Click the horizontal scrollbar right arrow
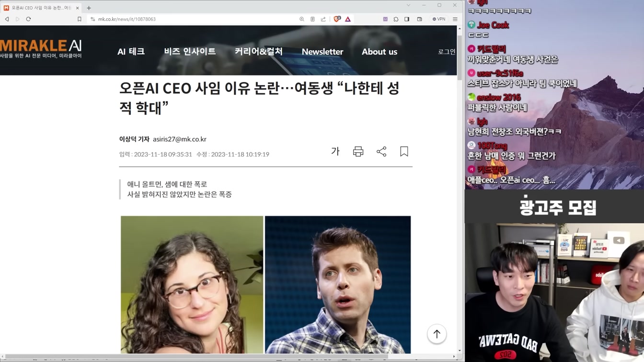 [x=454, y=357]
